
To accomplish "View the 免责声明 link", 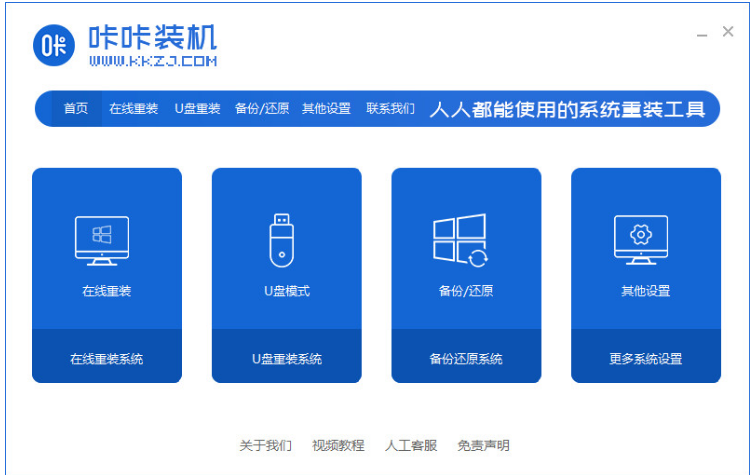I will (x=483, y=445).
